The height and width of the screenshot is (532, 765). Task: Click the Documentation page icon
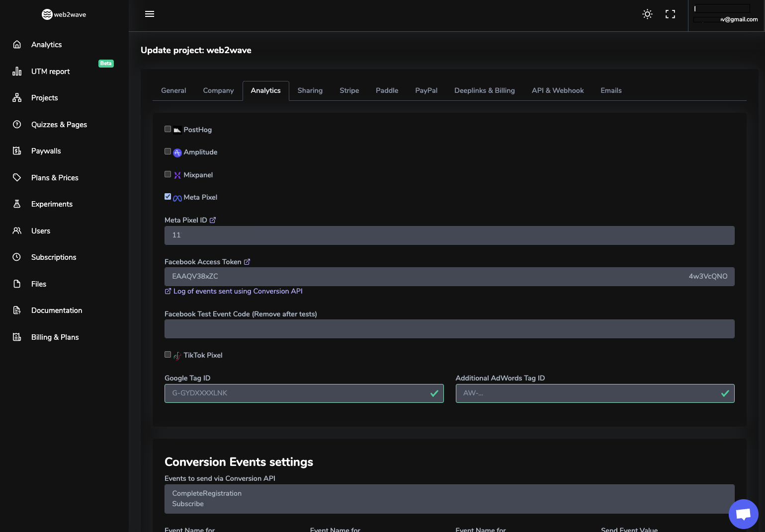coord(17,310)
